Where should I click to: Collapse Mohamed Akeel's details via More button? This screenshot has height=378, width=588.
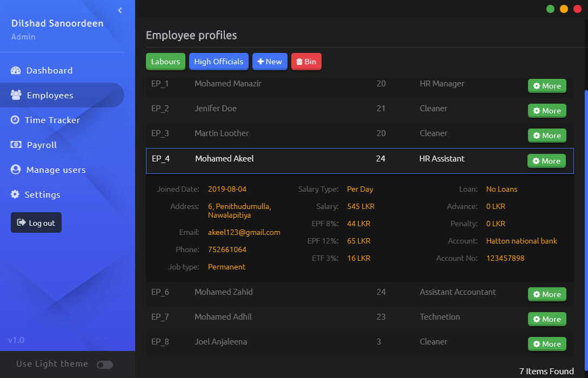tap(546, 161)
